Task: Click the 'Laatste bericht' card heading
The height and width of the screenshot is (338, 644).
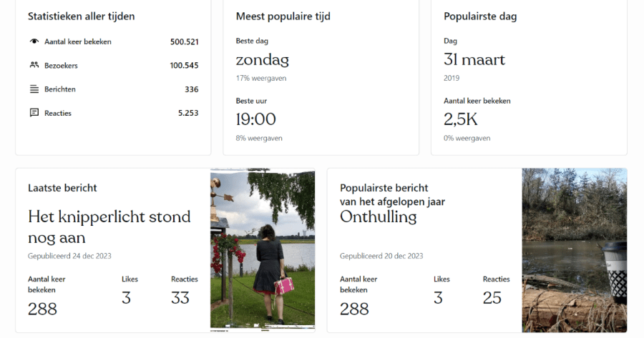Action: coord(62,188)
